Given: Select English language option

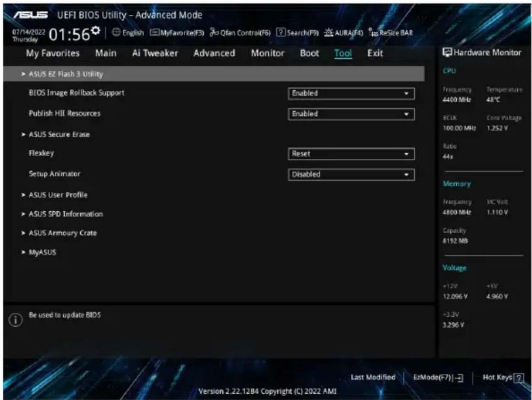Looking at the screenshot, I should coord(133,32).
